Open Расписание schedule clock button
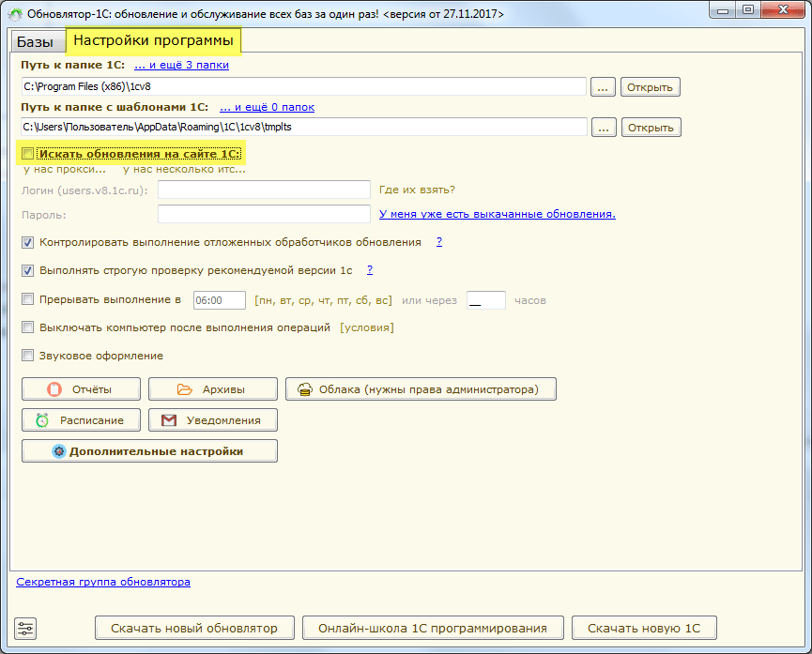 point(81,419)
